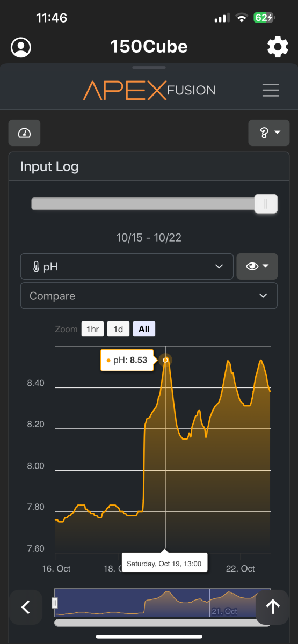Screen dimensions: 298x644
Task: Click the 21. Oct navigator label
Action: click(224, 611)
